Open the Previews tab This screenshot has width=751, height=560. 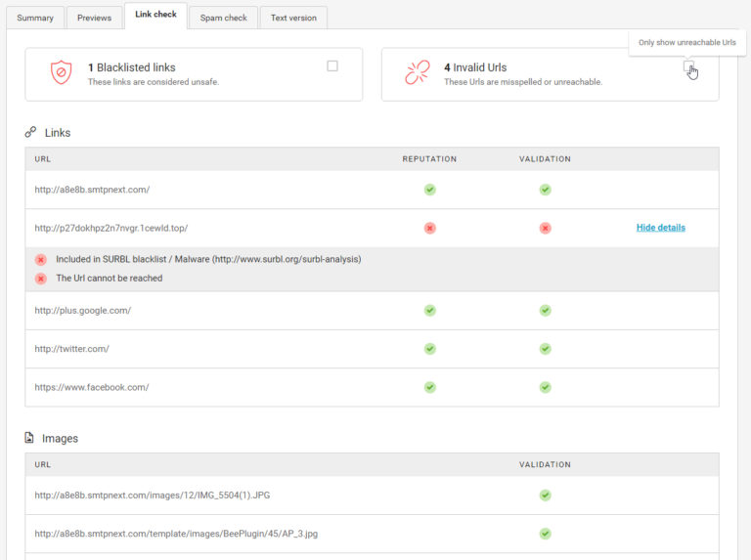[x=95, y=18]
